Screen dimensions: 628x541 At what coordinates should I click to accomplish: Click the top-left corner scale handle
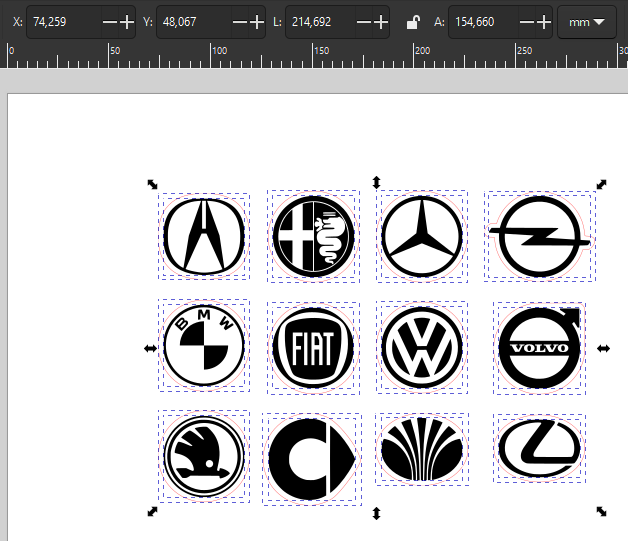point(152,184)
